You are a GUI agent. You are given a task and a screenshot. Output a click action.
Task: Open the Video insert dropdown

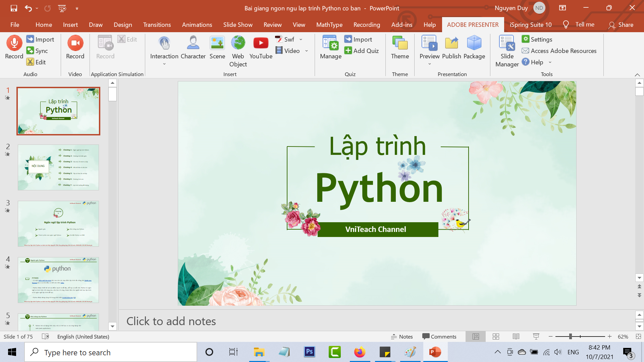[x=306, y=51]
